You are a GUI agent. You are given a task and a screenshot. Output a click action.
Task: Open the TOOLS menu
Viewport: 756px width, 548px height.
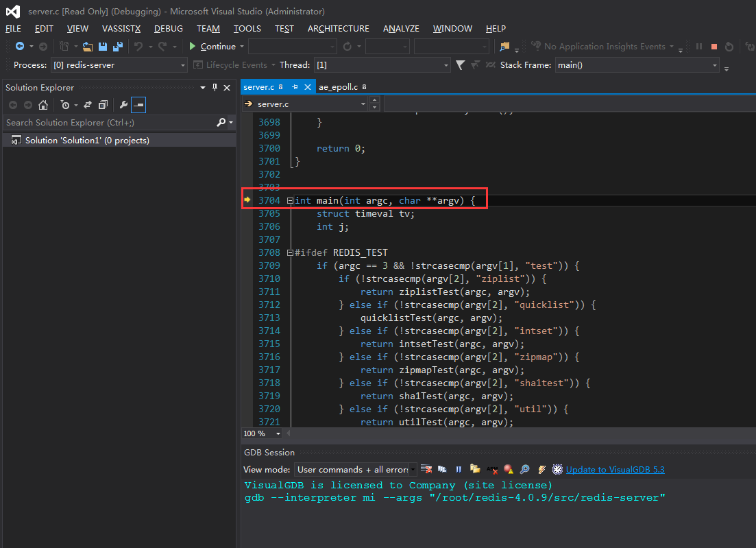tap(247, 28)
